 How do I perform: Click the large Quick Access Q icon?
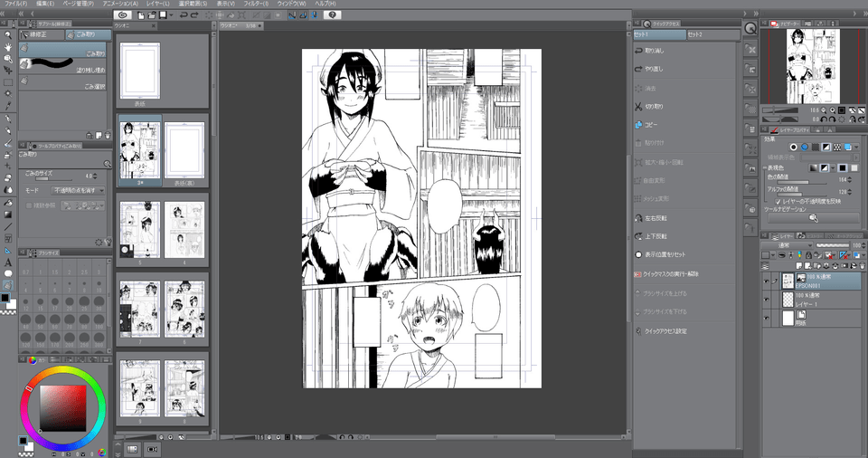click(x=750, y=29)
